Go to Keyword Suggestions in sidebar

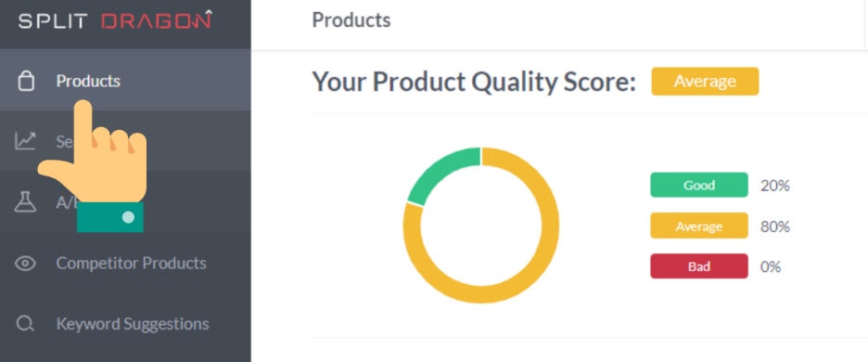(125, 323)
